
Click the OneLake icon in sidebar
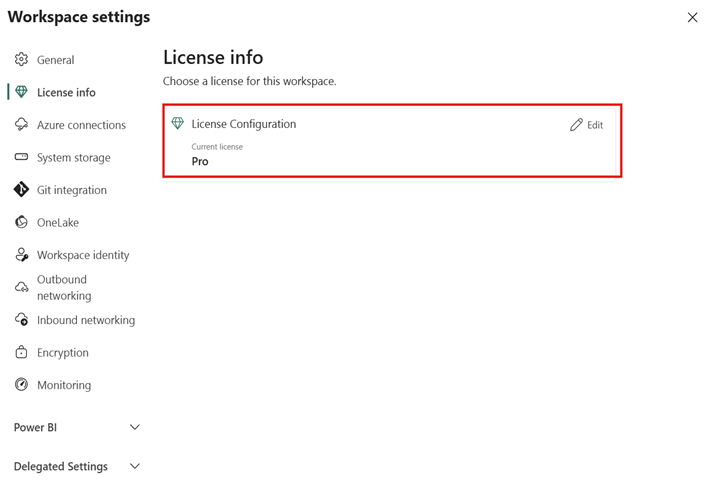[21, 222]
